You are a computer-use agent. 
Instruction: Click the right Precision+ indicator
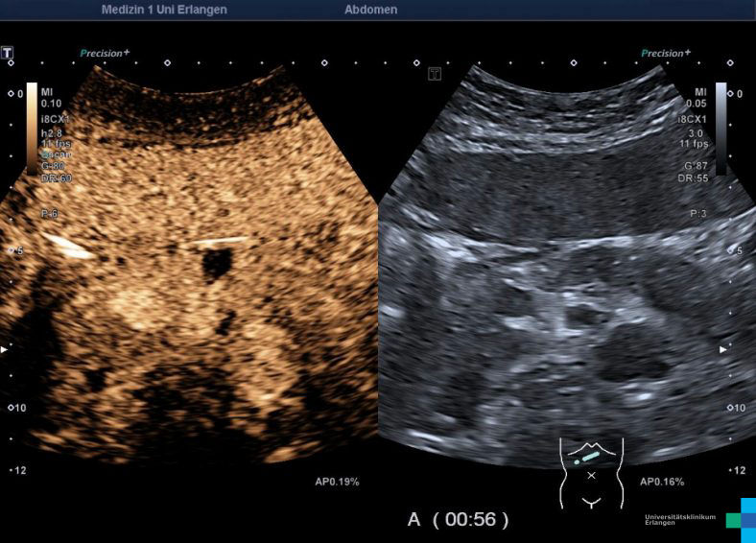[665, 54]
